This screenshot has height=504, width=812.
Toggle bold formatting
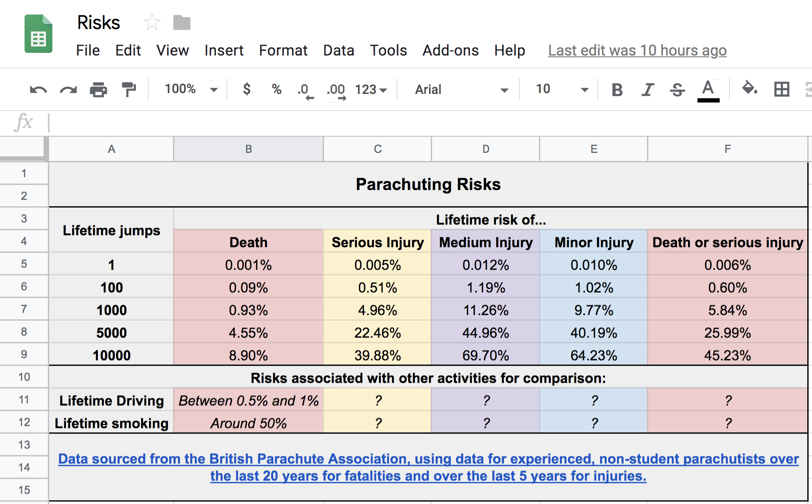tap(617, 89)
